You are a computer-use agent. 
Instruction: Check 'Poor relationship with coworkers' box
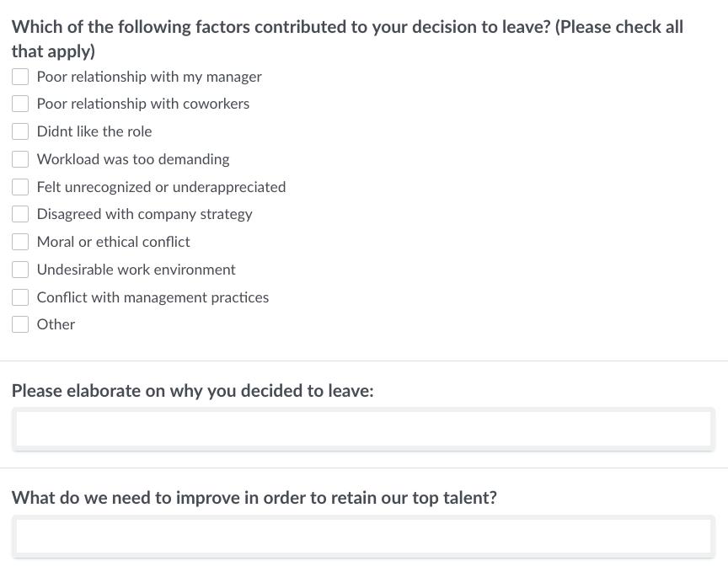pyautogui.click(x=20, y=104)
